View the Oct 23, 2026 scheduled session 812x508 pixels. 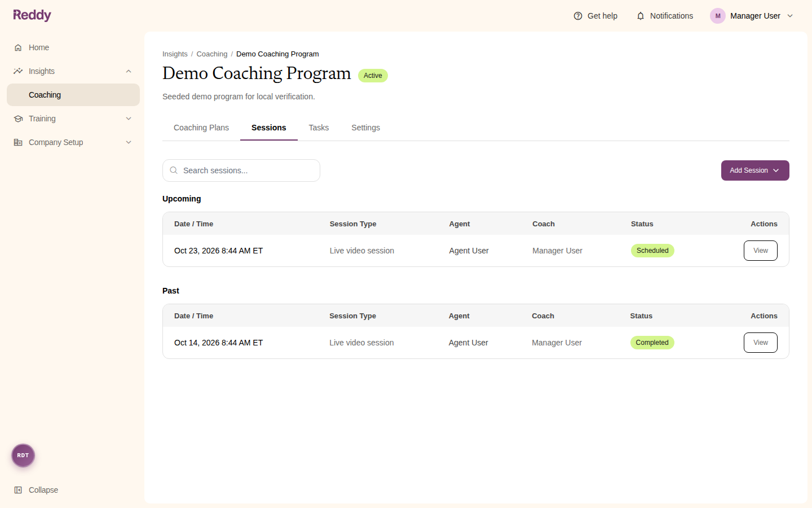coord(760,251)
